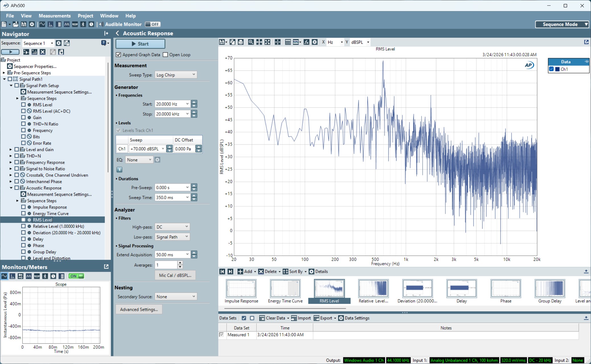Go back using the arrow beside Acoustic Response
This screenshot has height=364, width=591.
tap(117, 33)
